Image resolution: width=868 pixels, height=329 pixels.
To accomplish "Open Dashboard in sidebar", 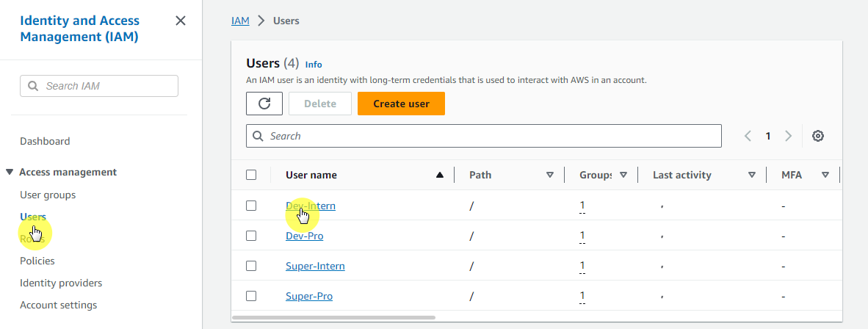I will (x=45, y=141).
